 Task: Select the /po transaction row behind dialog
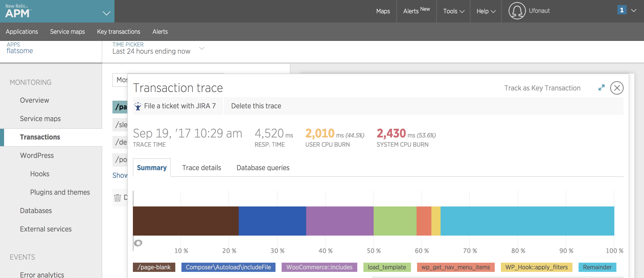click(120, 160)
